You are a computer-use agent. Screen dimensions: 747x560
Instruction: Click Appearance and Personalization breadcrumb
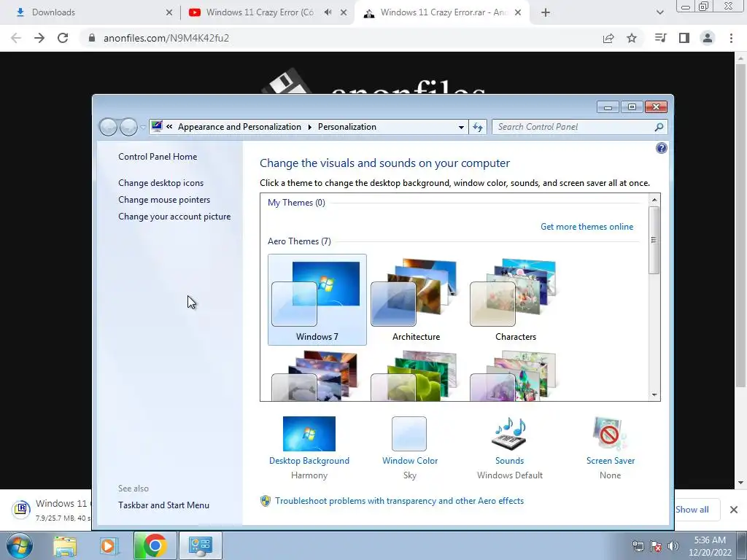coord(239,127)
